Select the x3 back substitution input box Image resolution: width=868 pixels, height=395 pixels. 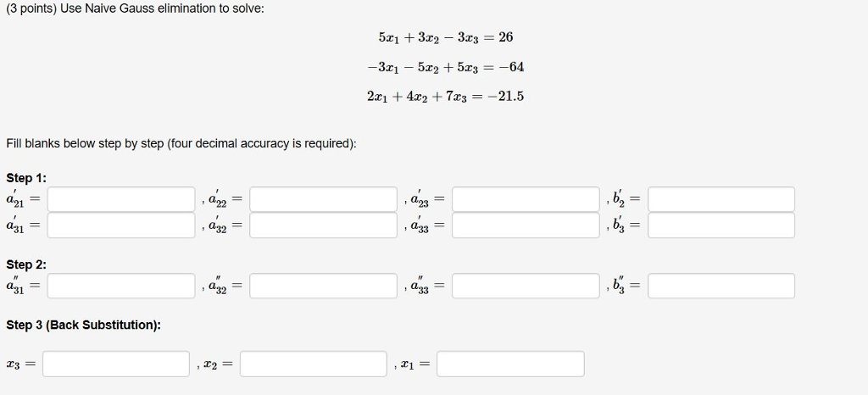116,364
